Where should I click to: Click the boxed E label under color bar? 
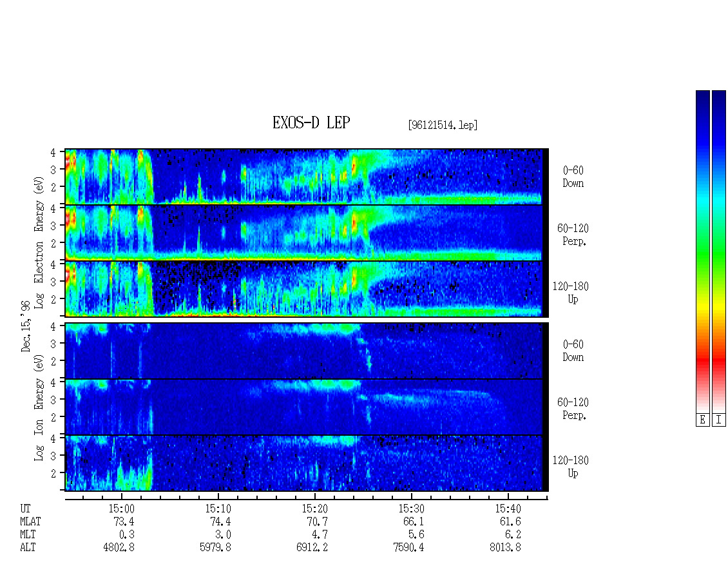coord(702,420)
